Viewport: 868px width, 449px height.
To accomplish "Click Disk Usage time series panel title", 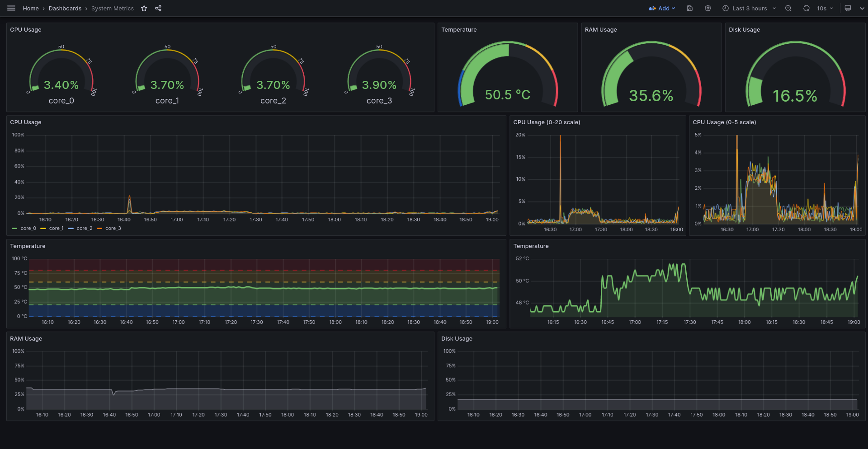I will point(457,338).
